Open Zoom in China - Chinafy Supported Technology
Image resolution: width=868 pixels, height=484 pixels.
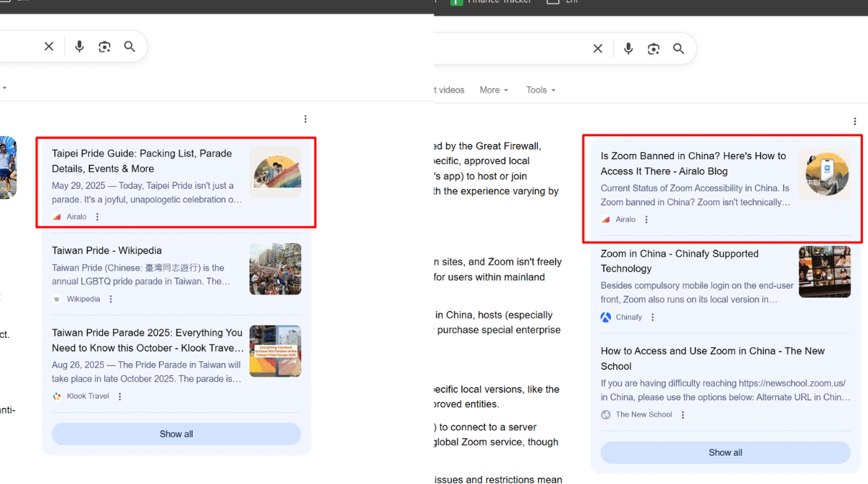coord(679,261)
